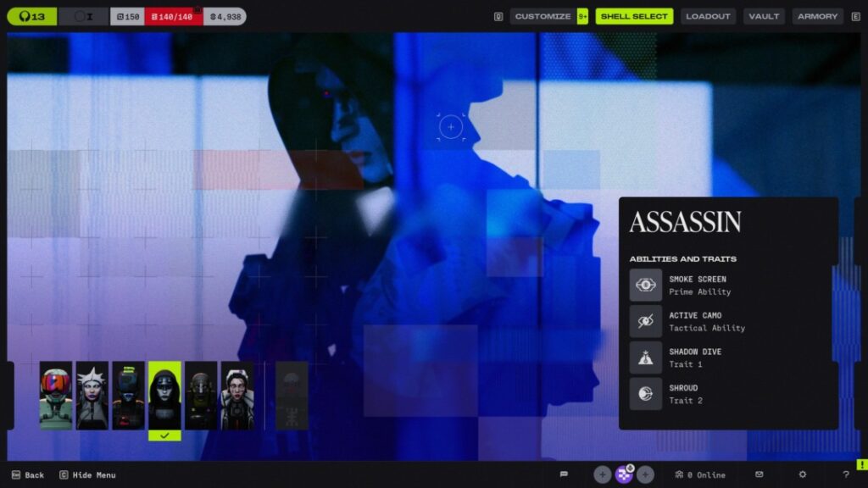Open the settings gear icon
The height and width of the screenshot is (488, 868).
(x=802, y=474)
